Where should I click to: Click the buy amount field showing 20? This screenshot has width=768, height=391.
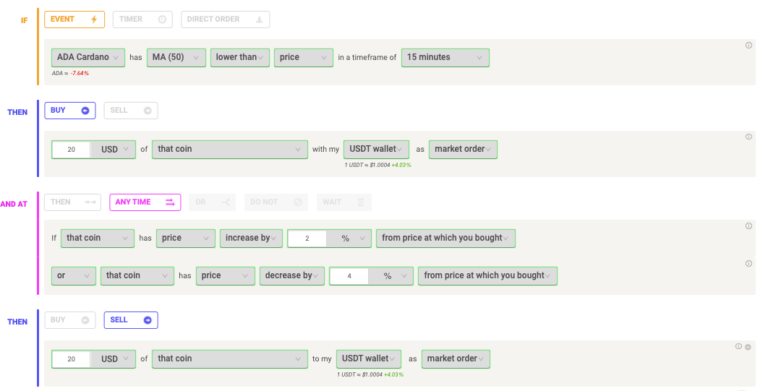point(71,149)
